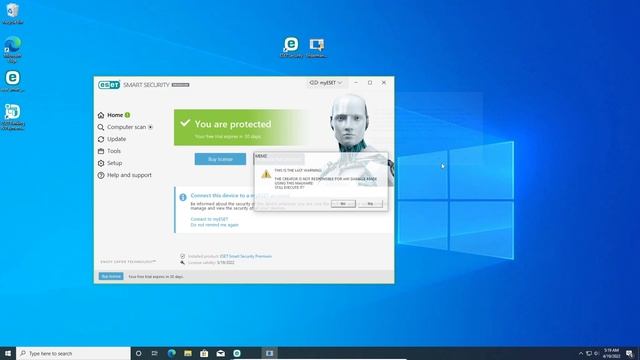Click the network icon in system tray

[589, 353]
